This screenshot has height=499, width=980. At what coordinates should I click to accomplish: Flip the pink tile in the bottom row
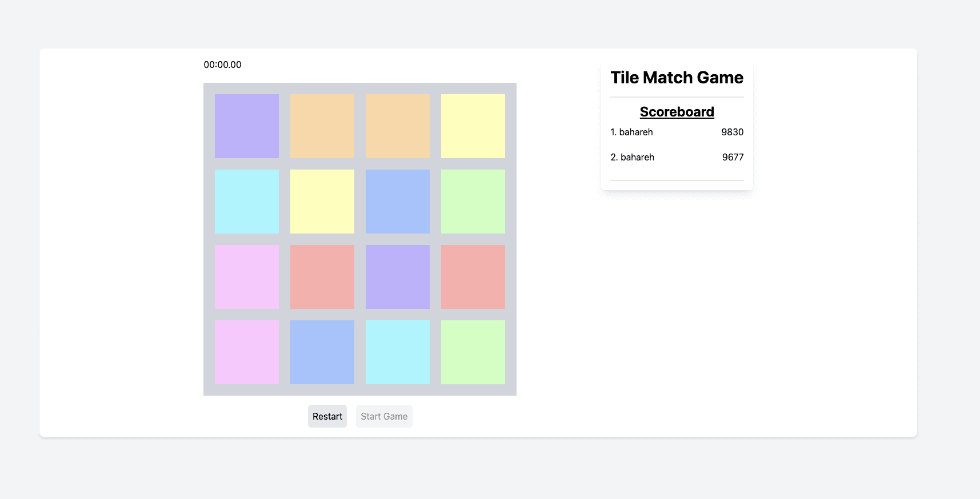[x=247, y=352]
